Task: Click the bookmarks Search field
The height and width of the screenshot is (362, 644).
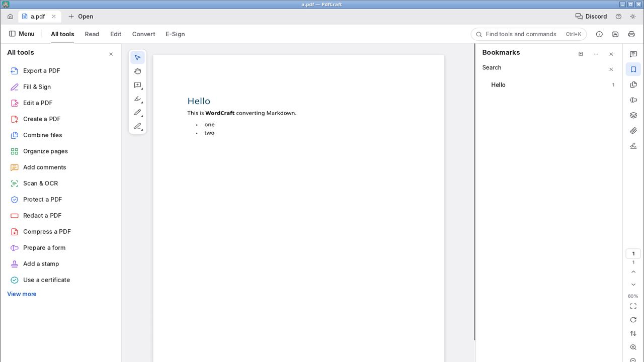Action: (x=543, y=68)
